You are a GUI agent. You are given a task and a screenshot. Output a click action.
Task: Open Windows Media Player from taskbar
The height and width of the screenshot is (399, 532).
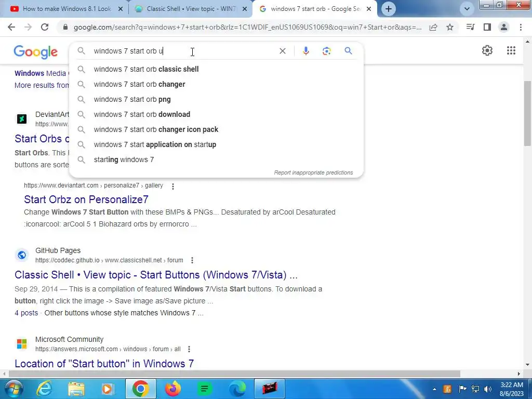click(x=107, y=389)
